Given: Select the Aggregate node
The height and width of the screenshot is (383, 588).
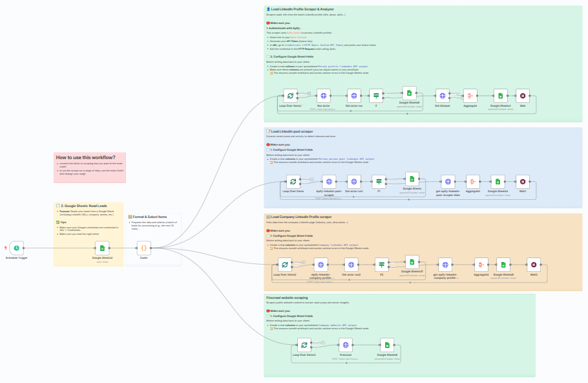Looking at the screenshot, I should 470,96.
